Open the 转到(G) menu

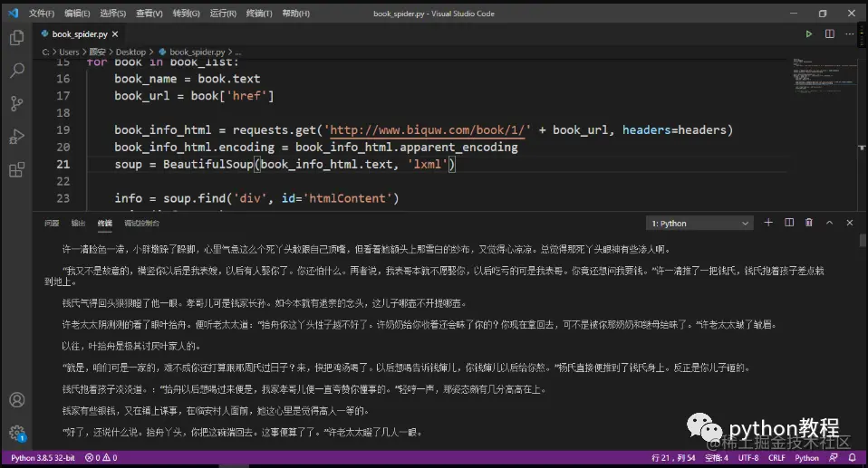[x=186, y=14]
